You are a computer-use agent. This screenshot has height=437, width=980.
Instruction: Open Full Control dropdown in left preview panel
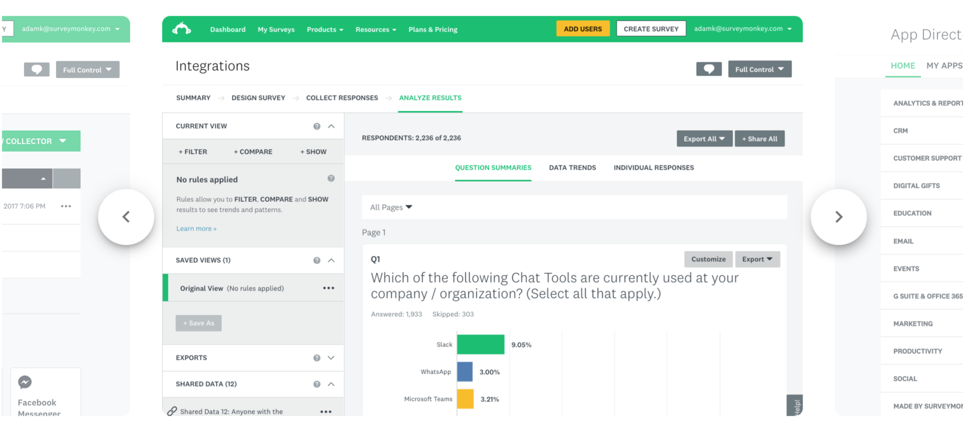87,69
